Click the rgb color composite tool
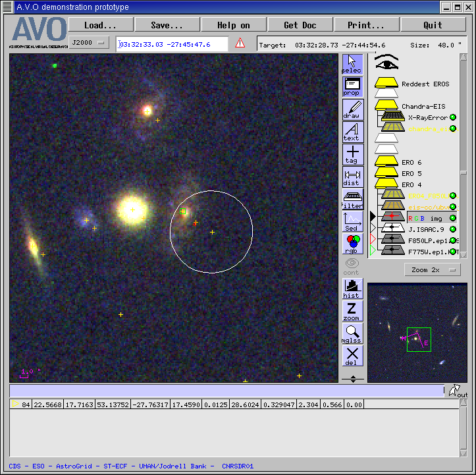Image resolution: width=476 pixels, height=475 pixels. (x=352, y=244)
